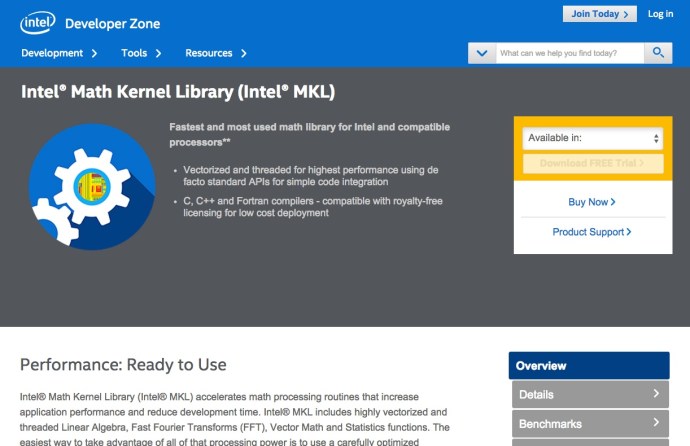Click the Buy Now link
The width and height of the screenshot is (690, 446).
point(592,202)
